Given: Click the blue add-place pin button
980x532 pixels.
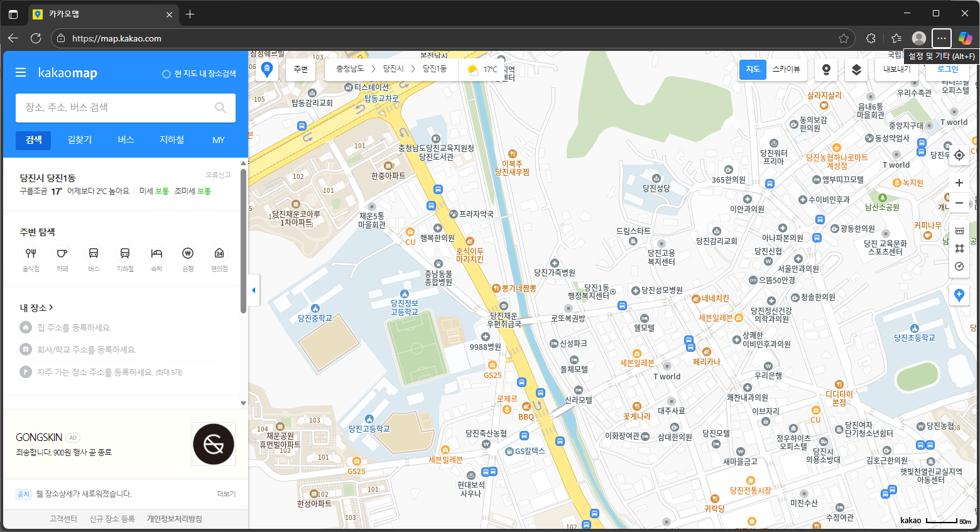Looking at the screenshot, I should click(959, 295).
